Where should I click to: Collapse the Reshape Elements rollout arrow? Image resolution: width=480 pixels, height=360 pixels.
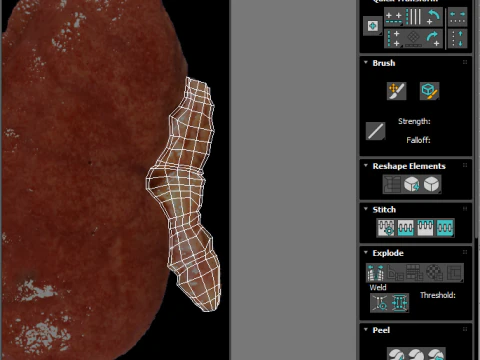pyautogui.click(x=366, y=165)
